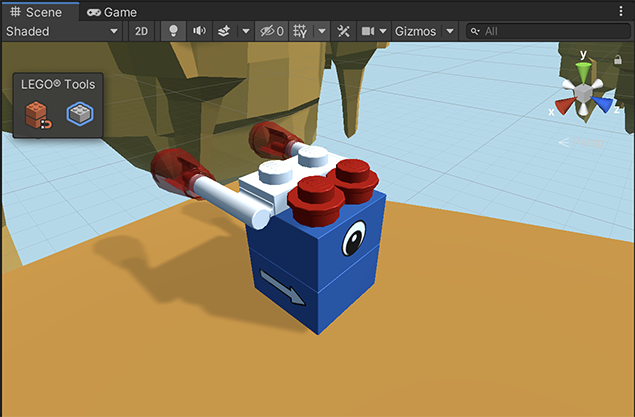Click the scene search field
Image resolution: width=635 pixels, height=417 pixels.
click(x=549, y=31)
